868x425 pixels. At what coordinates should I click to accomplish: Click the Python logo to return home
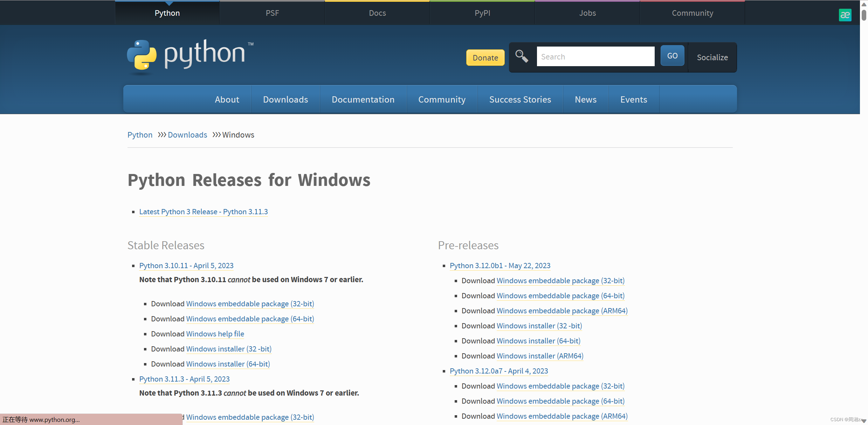[x=189, y=56]
